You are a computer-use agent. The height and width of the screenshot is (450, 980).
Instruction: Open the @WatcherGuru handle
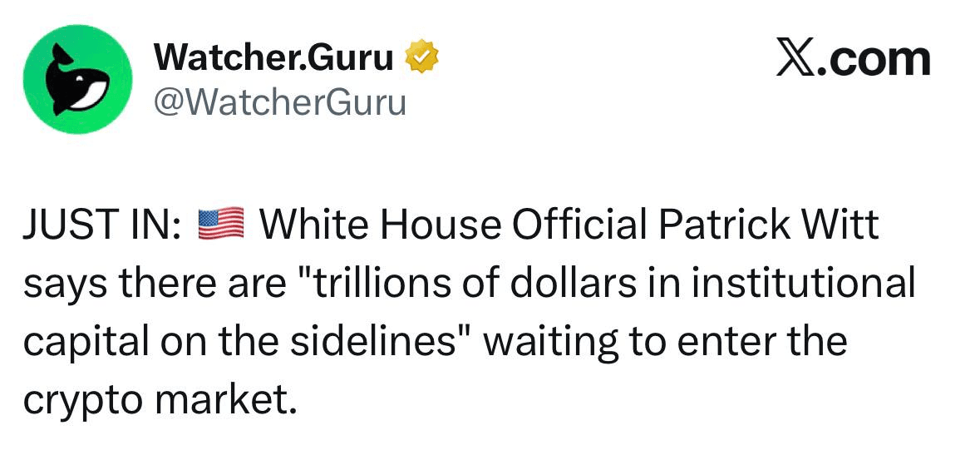(280, 101)
